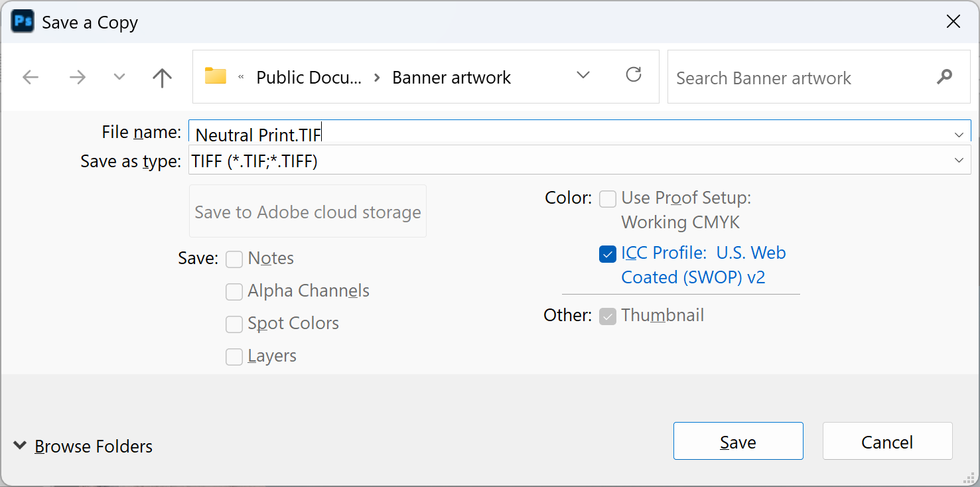Click the double chevron before Public Docu...
The width and height of the screenshot is (980, 487).
coord(241,78)
